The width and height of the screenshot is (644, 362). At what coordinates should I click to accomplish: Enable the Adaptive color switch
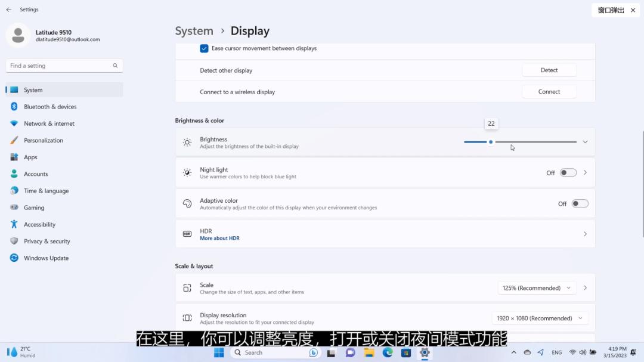[x=580, y=204]
